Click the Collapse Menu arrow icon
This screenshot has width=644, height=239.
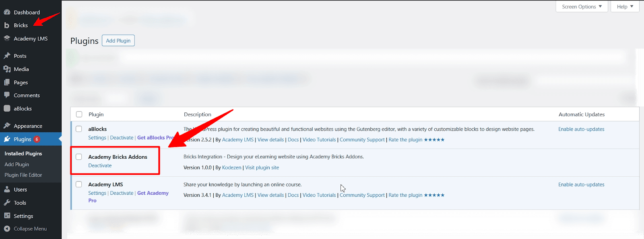pos(7,229)
